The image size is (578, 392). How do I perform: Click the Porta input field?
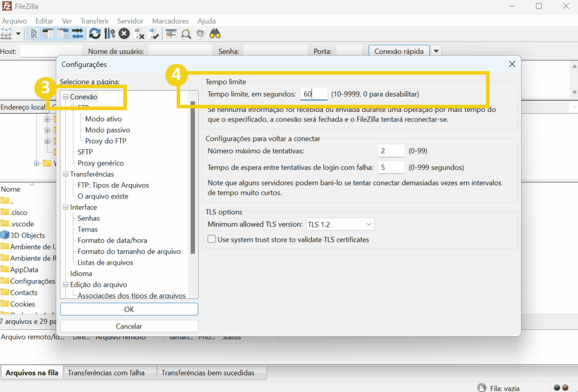(349, 51)
